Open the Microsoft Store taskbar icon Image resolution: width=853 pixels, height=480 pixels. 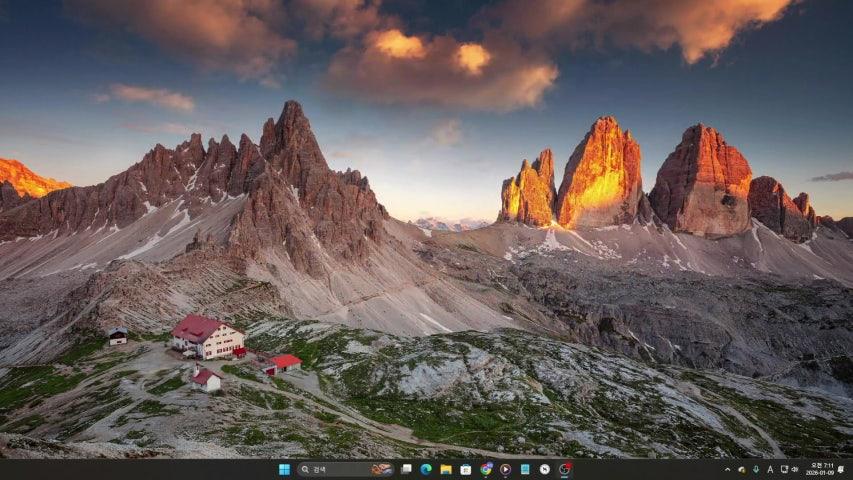click(466, 469)
